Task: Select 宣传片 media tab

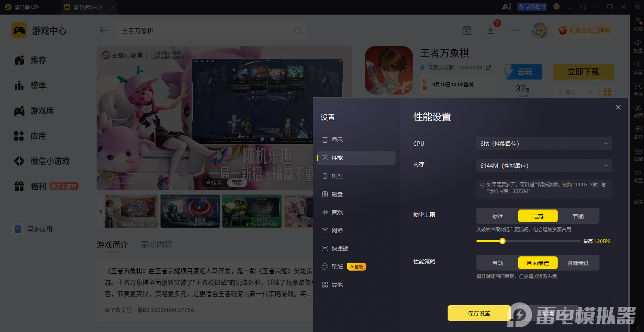Action: 214,183
